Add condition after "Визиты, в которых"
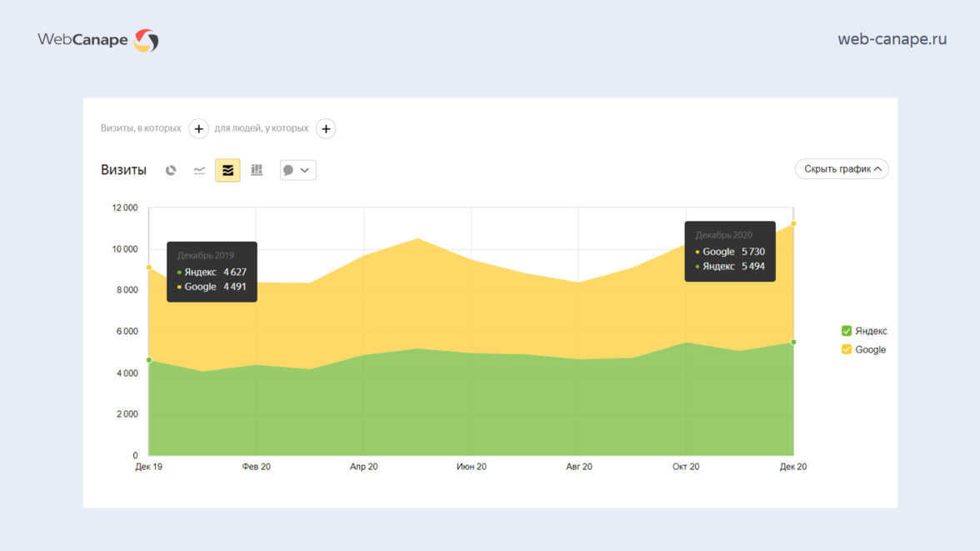This screenshot has height=551, width=980. coord(198,128)
